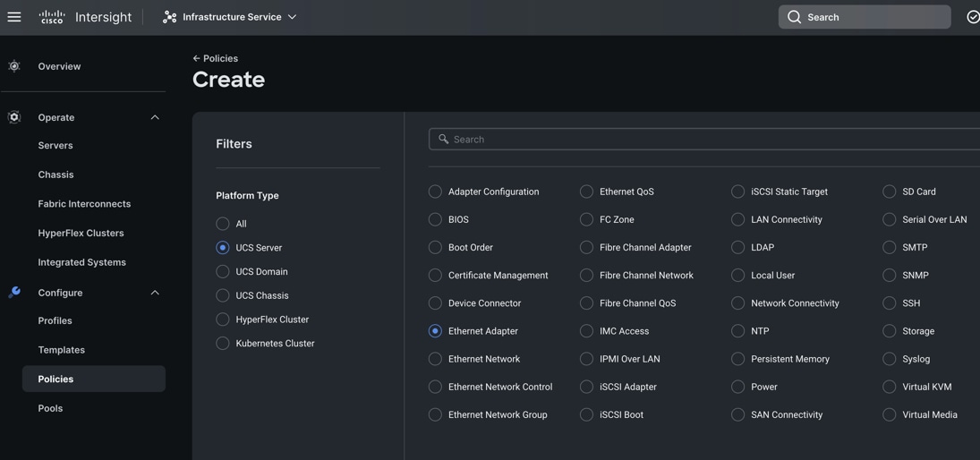The height and width of the screenshot is (460, 980).
Task: Select the BIOS policy radio button
Action: [435, 219]
